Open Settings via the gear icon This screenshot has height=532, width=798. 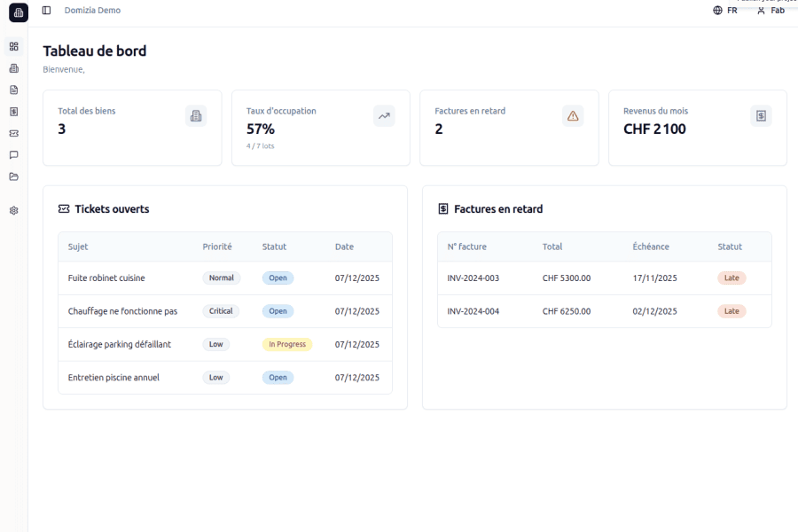[x=12, y=211]
